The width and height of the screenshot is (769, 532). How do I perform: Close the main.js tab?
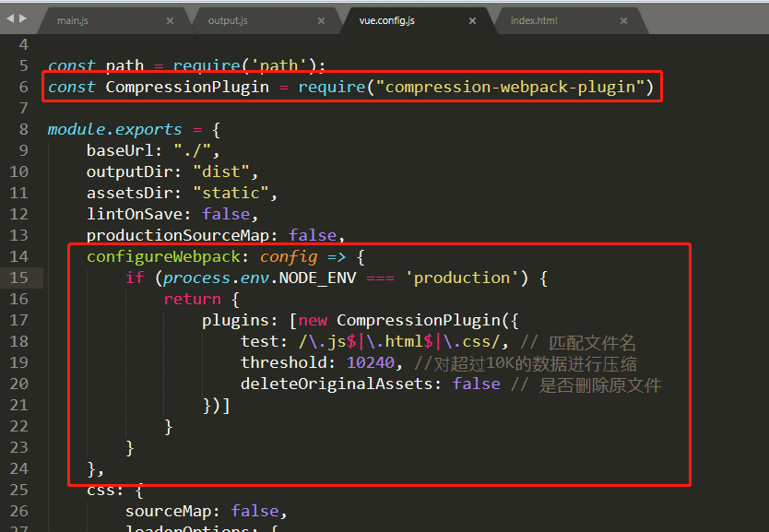click(x=170, y=20)
